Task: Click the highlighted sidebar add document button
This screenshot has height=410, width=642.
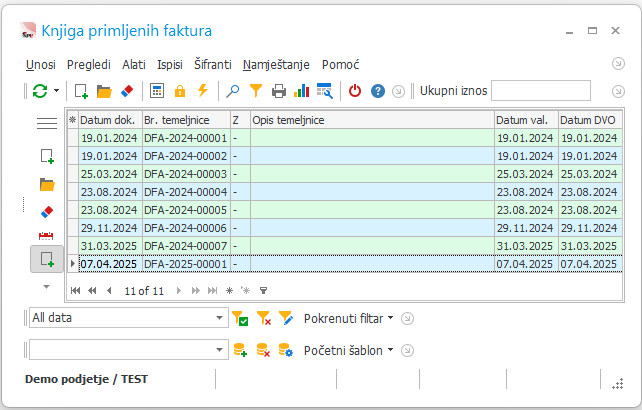Action: [47, 259]
